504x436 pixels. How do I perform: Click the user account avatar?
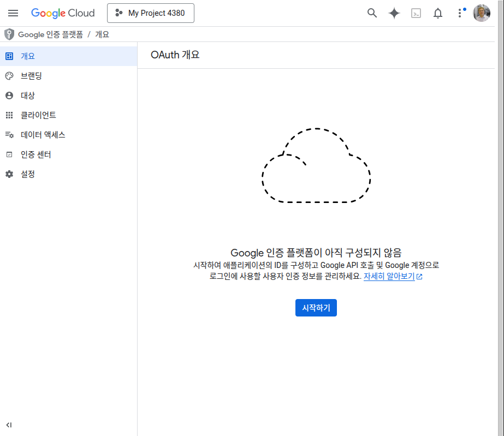(x=482, y=13)
